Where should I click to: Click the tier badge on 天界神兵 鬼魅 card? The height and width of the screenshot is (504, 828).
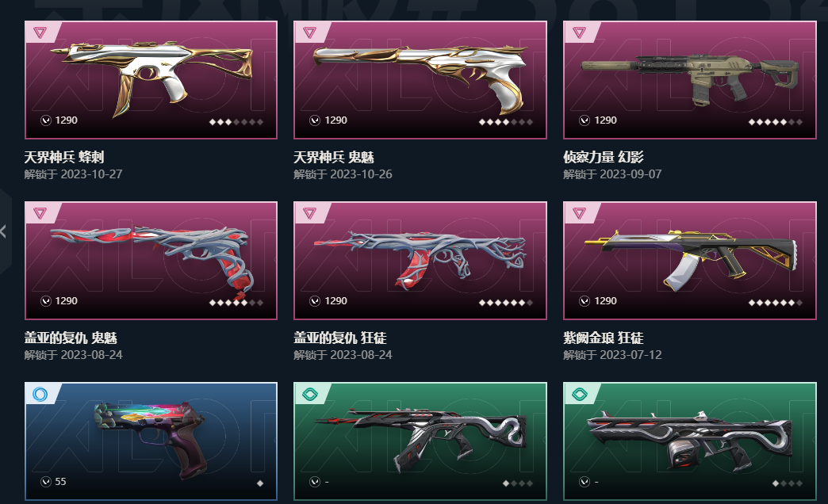tap(309, 32)
